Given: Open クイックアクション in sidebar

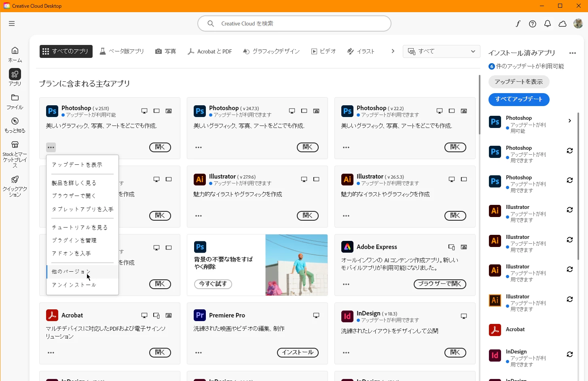Looking at the screenshot, I should coord(15,186).
